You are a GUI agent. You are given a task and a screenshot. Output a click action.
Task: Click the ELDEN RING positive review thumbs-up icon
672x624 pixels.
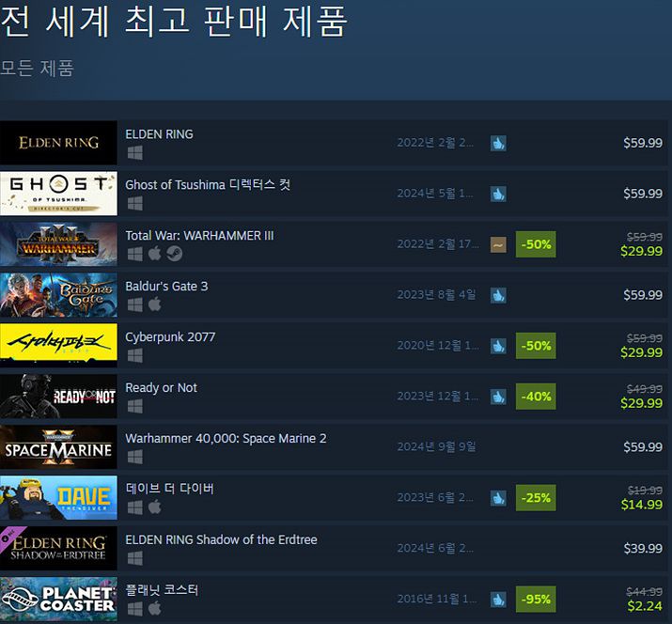click(498, 143)
